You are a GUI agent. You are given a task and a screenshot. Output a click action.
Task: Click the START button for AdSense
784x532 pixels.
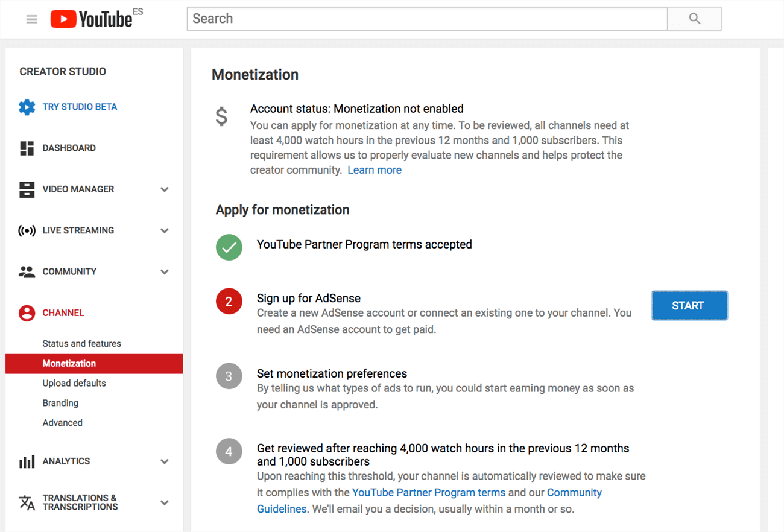click(689, 305)
